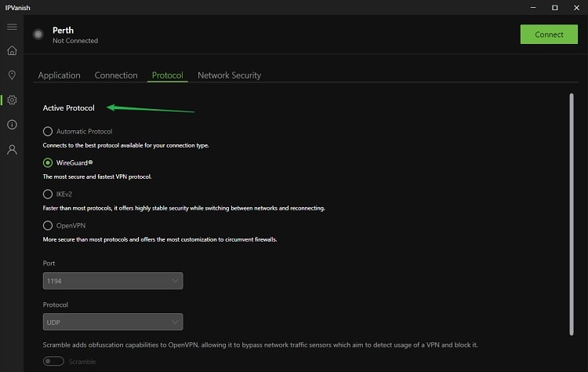This screenshot has width=588, height=372.
Task: Open the Protocol UDP dropdown
Action: (113, 322)
